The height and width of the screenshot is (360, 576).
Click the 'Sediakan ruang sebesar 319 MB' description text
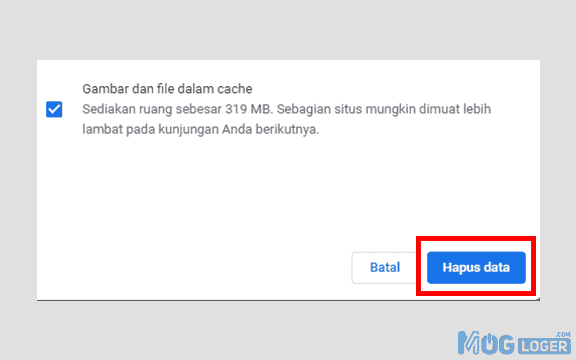[x=287, y=119]
